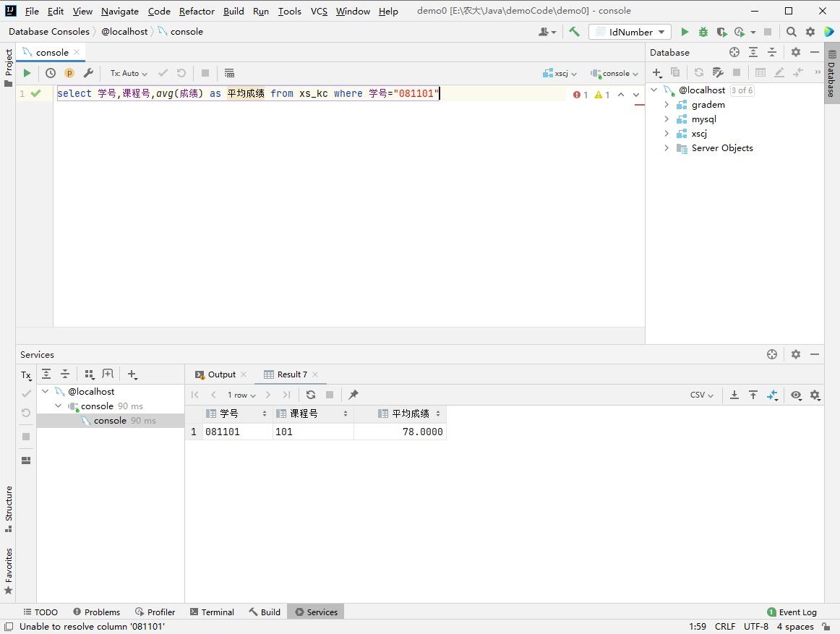Click the Search Everywhere magnifier icon
Viewport: 840px width, 634px height.
point(792,32)
